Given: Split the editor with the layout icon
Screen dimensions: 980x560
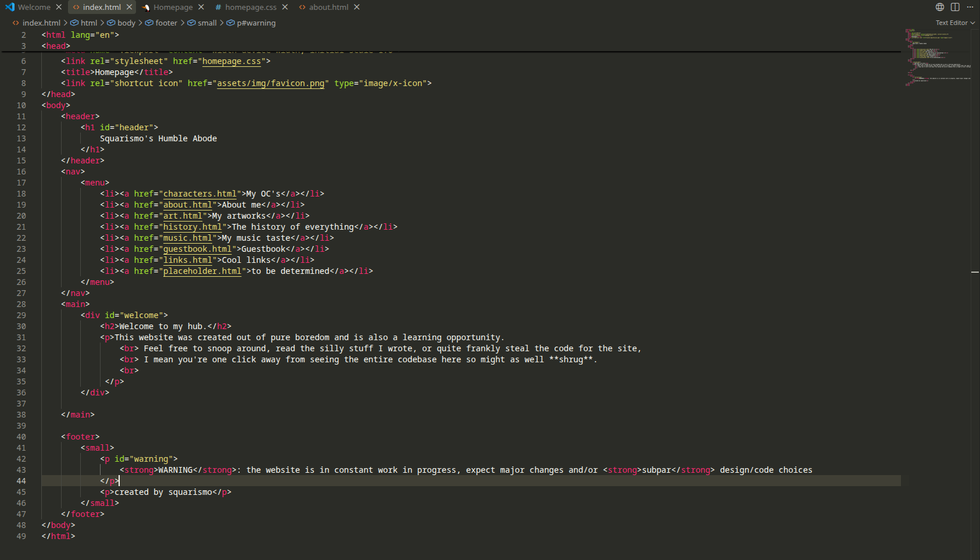Looking at the screenshot, I should 955,7.
